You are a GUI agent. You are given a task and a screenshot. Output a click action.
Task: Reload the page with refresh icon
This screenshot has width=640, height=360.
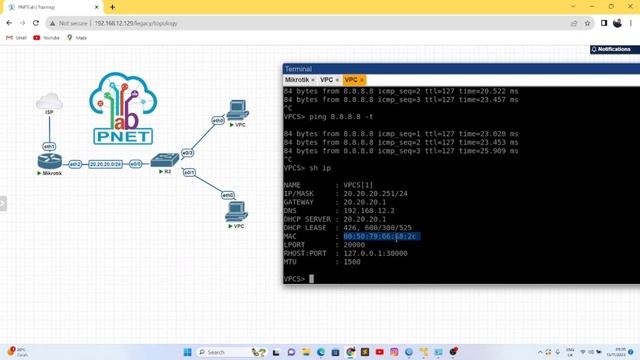click(x=36, y=23)
